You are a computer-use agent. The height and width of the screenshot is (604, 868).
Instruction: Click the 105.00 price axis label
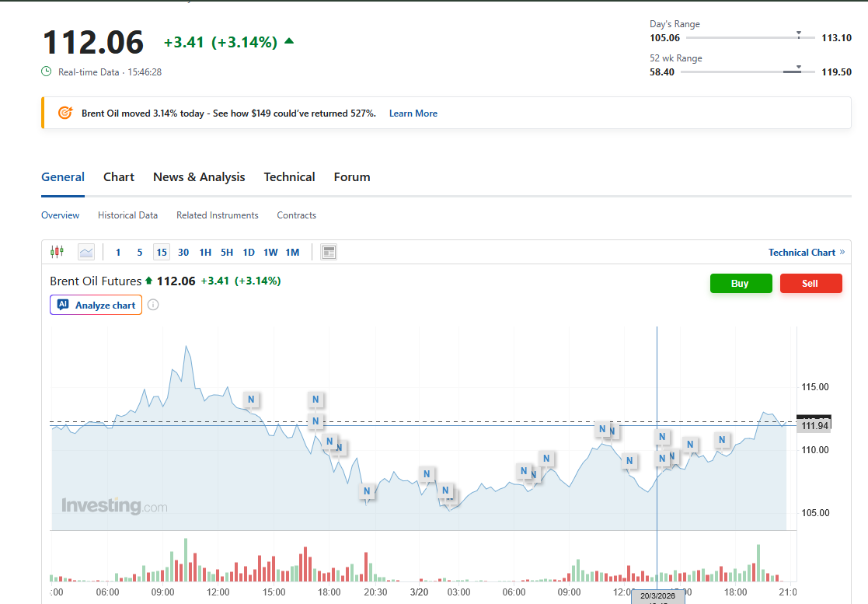pyautogui.click(x=815, y=512)
